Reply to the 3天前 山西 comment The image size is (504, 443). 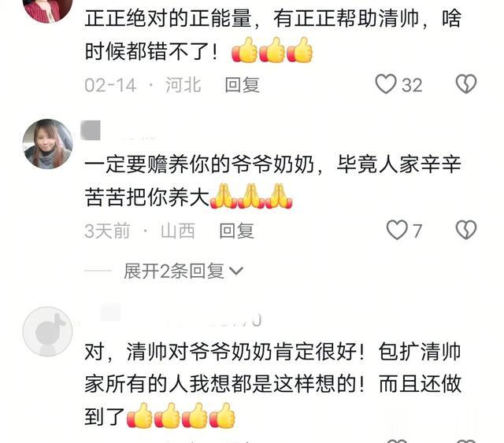tap(236, 231)
